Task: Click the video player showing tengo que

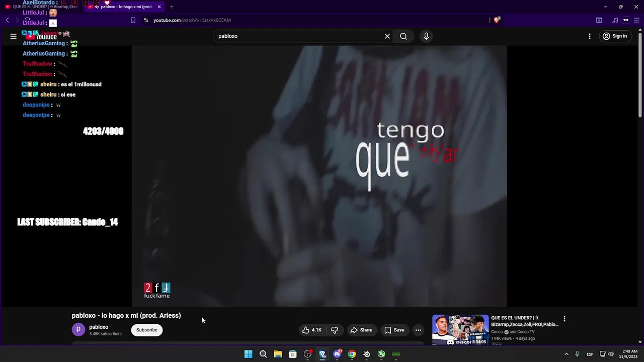Action: point(319,176)
